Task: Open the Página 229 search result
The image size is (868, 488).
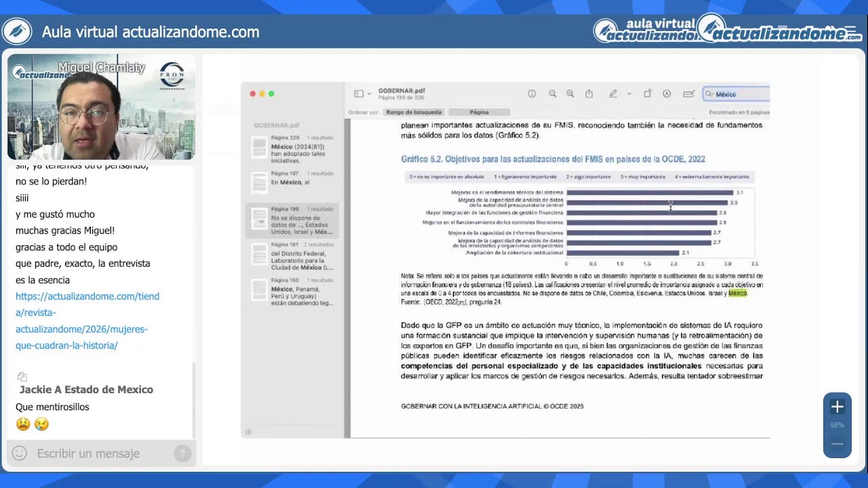Action: coord(293,149)
